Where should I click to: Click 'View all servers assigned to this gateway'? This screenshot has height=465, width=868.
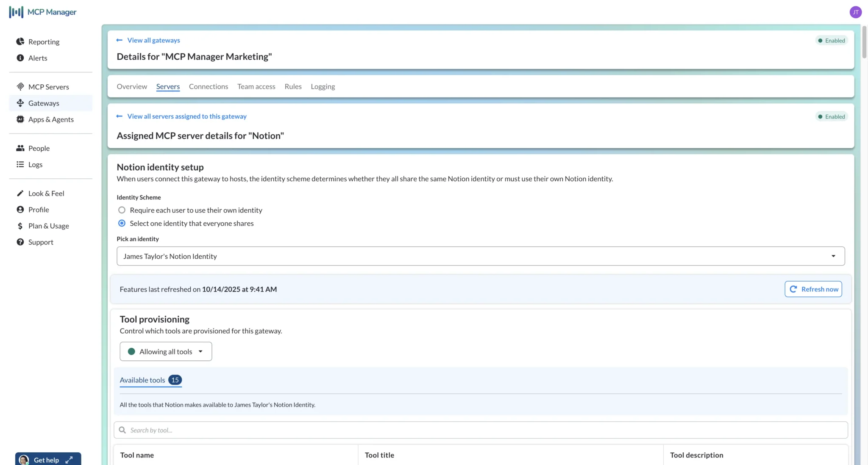[x=187, y=116]
